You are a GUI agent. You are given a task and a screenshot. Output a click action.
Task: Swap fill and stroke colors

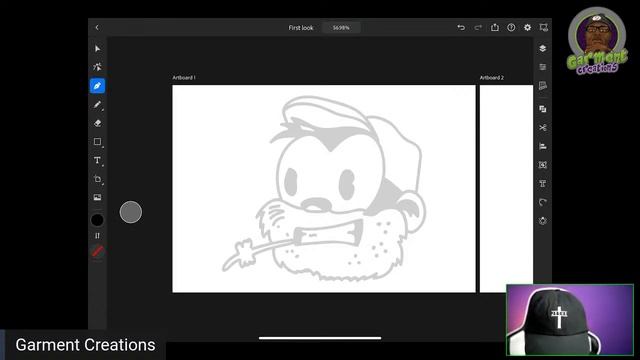(x=97, y=236)
